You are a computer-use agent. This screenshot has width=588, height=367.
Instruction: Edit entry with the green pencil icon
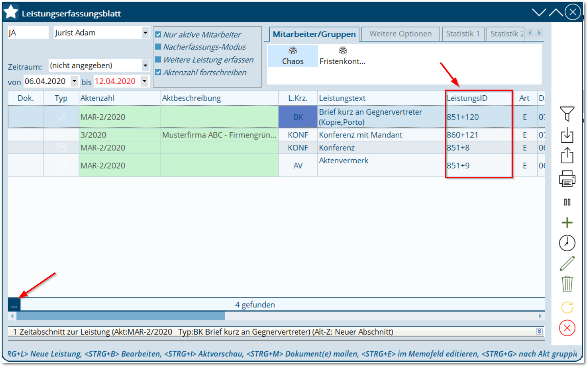pyautogui.click(x=567, y=263)
